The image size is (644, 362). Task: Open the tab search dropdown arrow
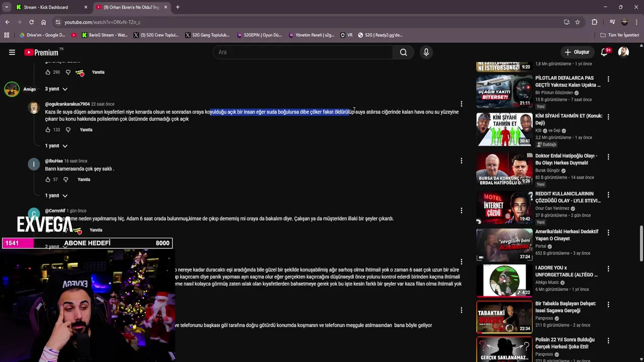(x=7, y=7)
